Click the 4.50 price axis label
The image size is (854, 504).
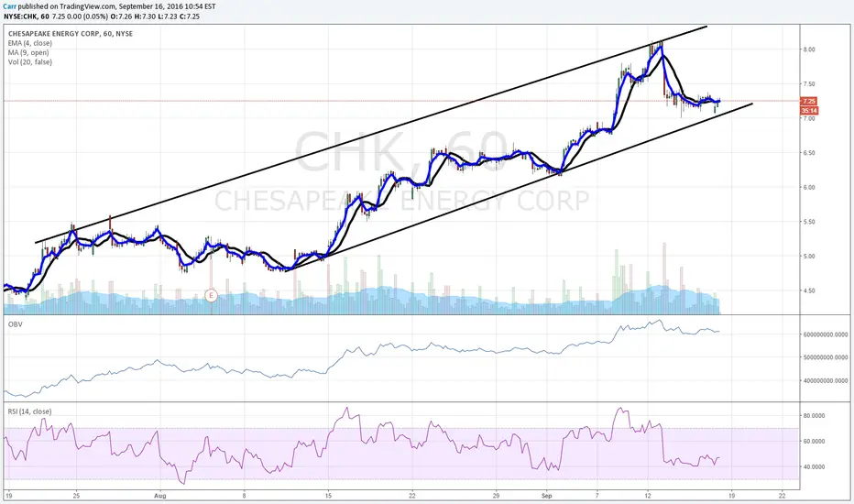tap(809, 291)
